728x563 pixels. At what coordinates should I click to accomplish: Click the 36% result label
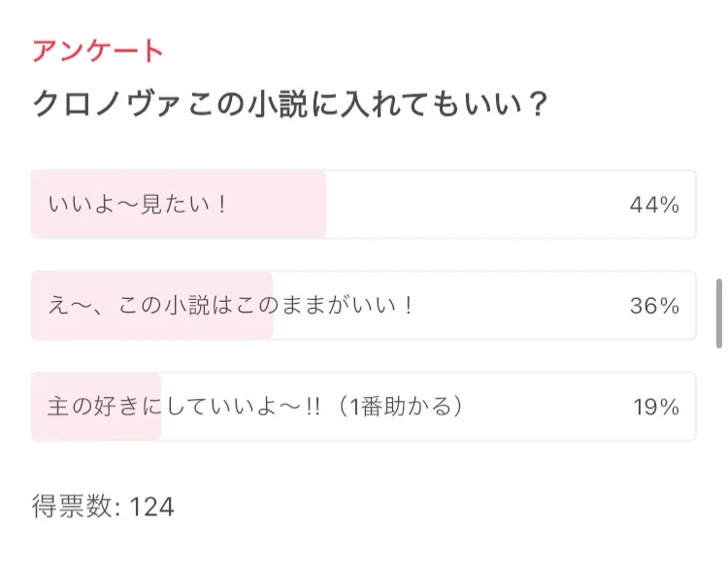(653, 306)
